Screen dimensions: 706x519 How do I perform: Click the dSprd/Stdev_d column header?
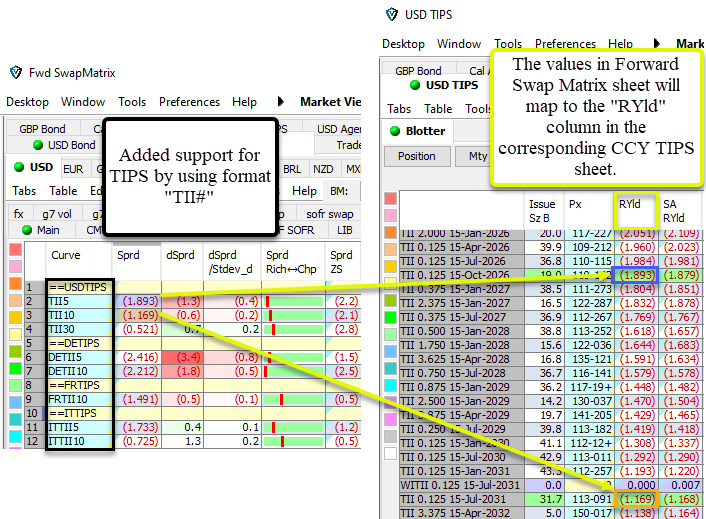pyautogui.click(x=232, y=261)
